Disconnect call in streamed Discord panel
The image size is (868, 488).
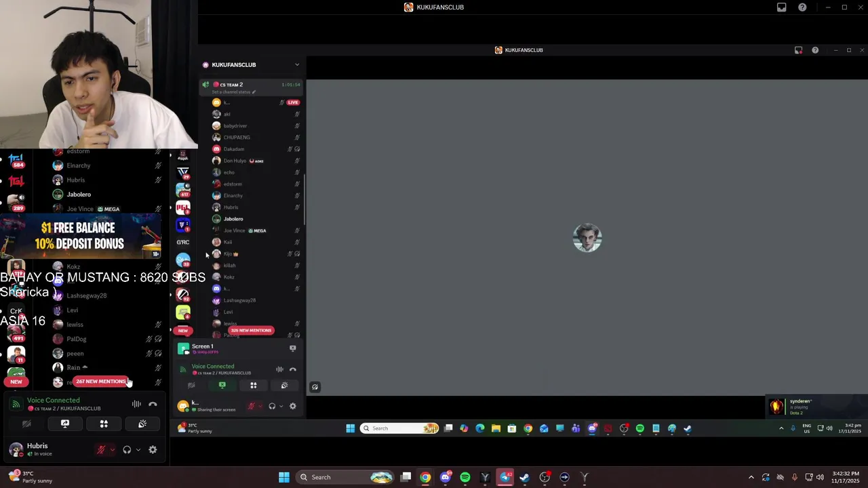[293, 369]
